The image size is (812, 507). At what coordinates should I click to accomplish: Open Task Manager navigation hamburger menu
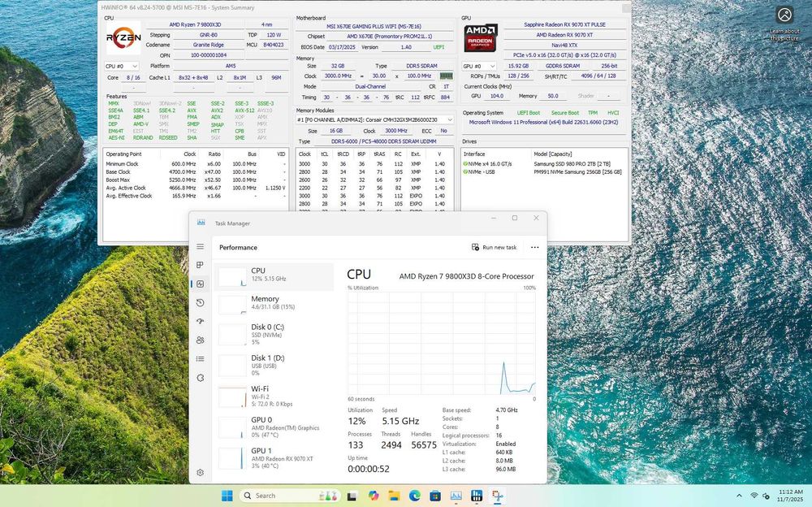[x=201, y=247]
